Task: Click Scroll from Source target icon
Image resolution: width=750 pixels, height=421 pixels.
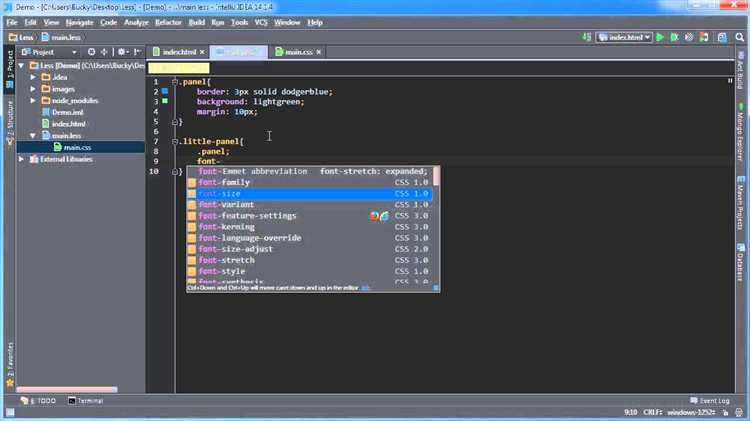Action: pyautogui.click(x=91, y=51)
